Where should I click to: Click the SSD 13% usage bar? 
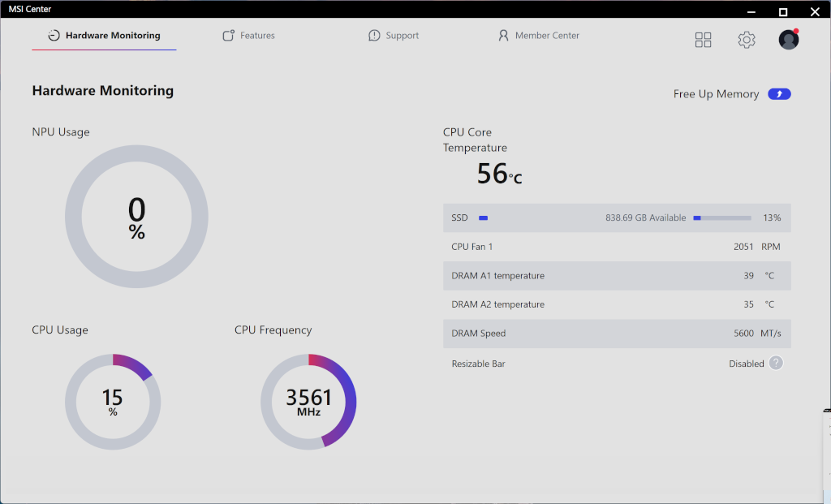click(x=721, y=218)
